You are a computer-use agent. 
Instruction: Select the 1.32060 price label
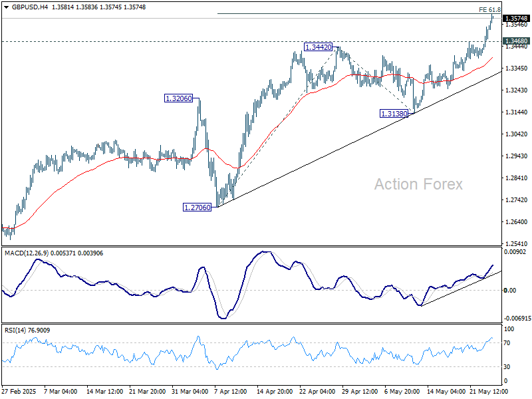pyautogui.click(x=178, y=98)
